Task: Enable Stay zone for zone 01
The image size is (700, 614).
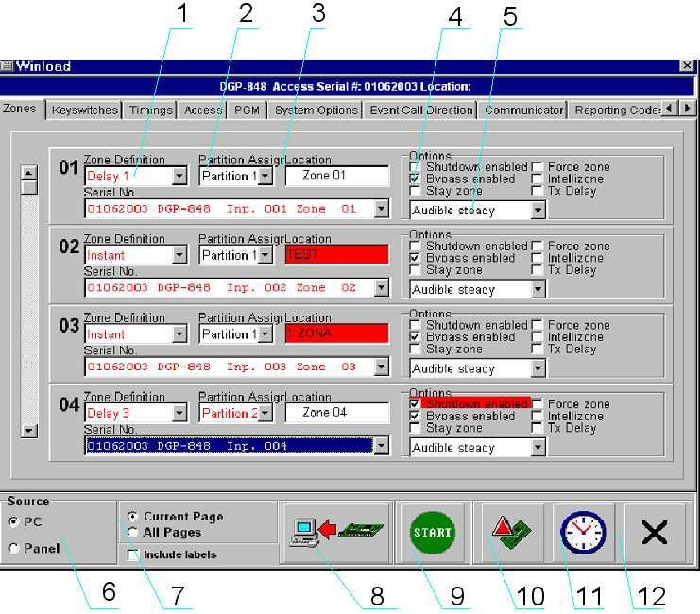Action: click(x=415, y=191)
